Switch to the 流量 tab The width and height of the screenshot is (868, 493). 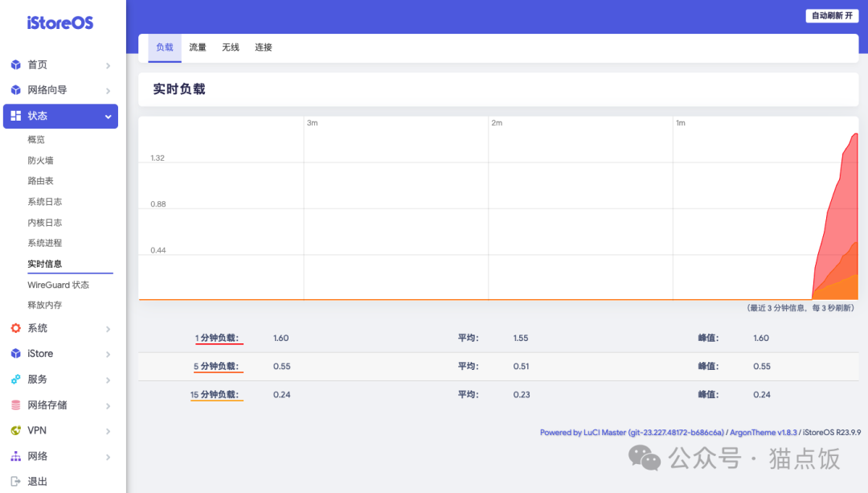coord(198,47)
